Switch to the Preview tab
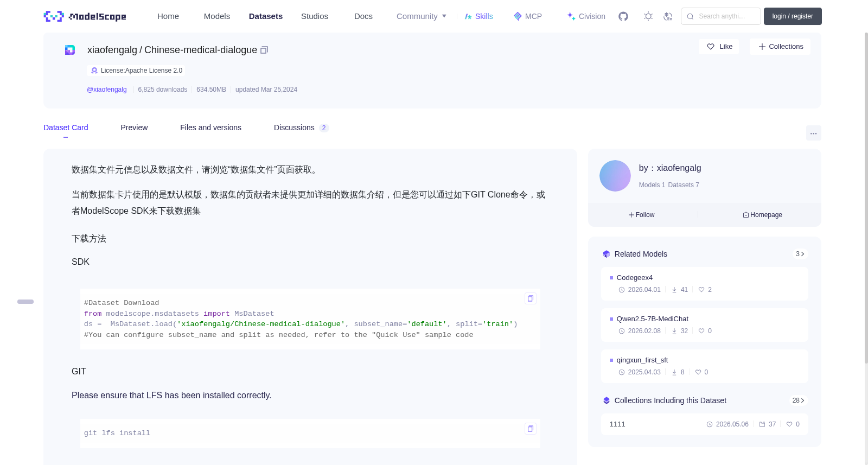The width and height of the screenshot is (868, 465). tap(134, 128)
